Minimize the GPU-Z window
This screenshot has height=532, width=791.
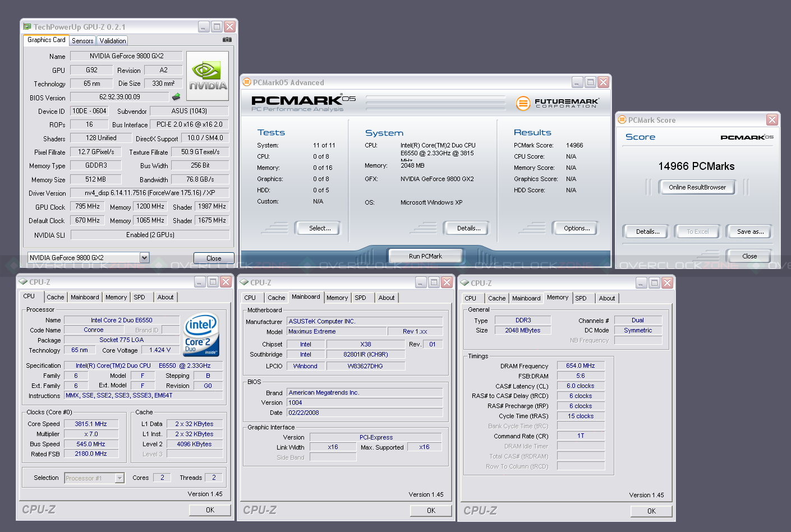(x=204, y=26)
